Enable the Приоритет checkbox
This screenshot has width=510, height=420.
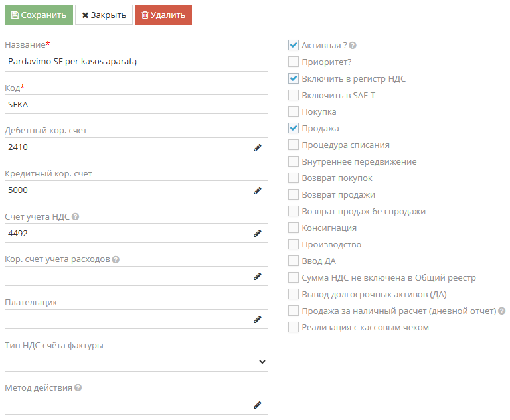coord(294,62)
